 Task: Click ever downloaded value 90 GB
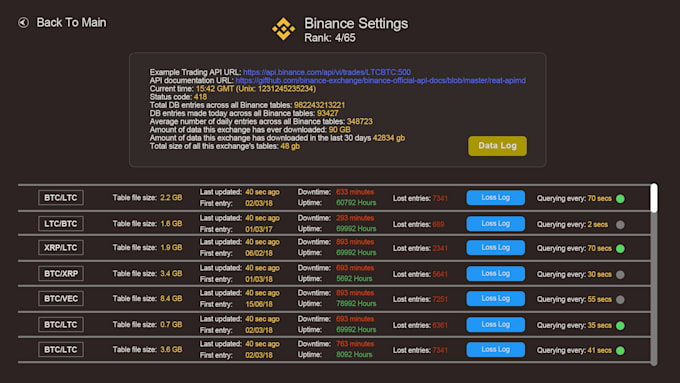[x=340, y=130]
